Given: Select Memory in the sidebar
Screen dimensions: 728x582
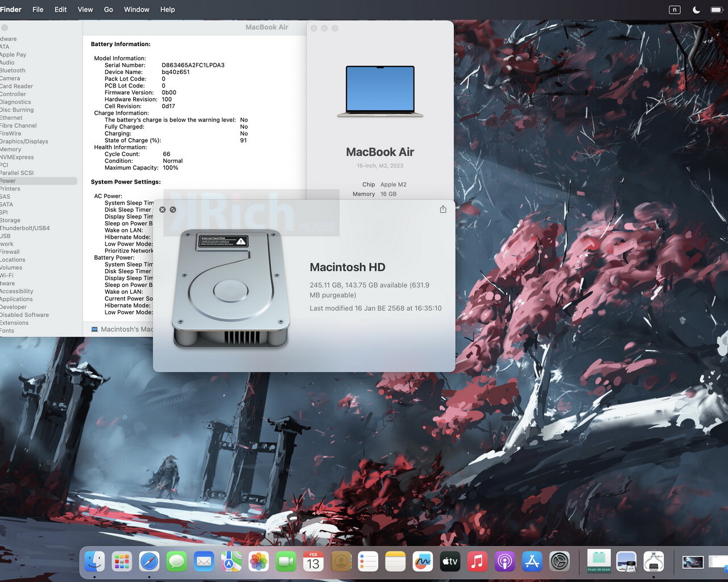Looking at the screenshot, I should click(10, 149).
